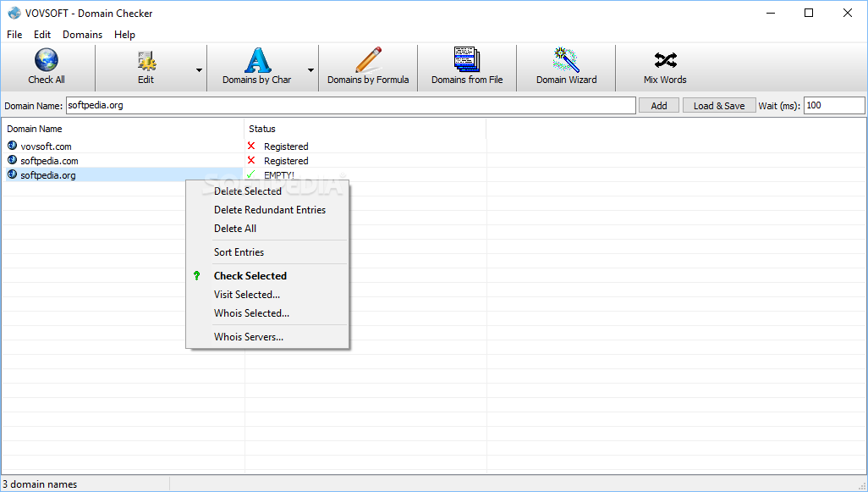Choose Delete Redundant Entries

tap(267, 210)
